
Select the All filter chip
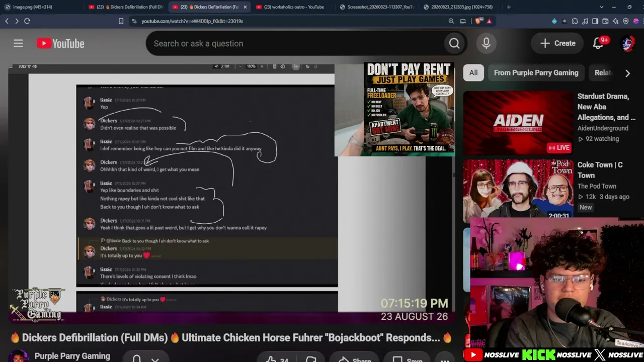coord(473,73)
